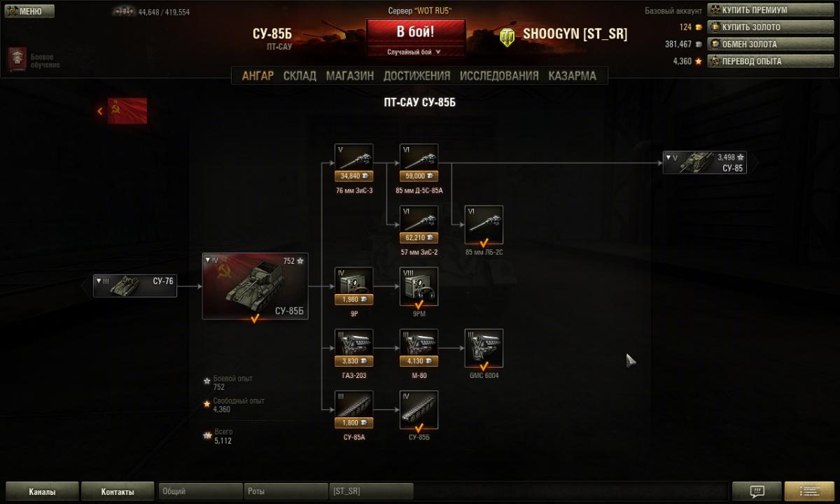Go back to the USSR nation tree
The height and width of the screenshot is (504, 840).
pyautogui.click(x=123, y=111)
